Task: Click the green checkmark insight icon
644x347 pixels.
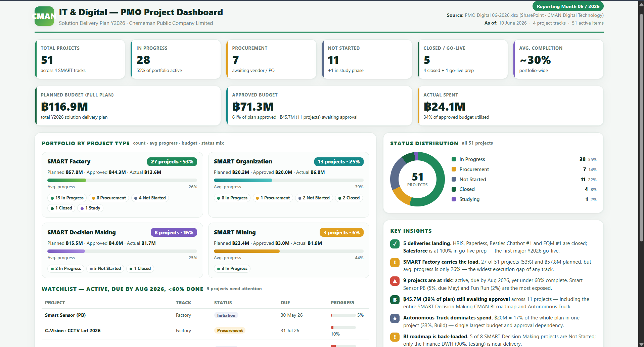Action: coord(395,244)
